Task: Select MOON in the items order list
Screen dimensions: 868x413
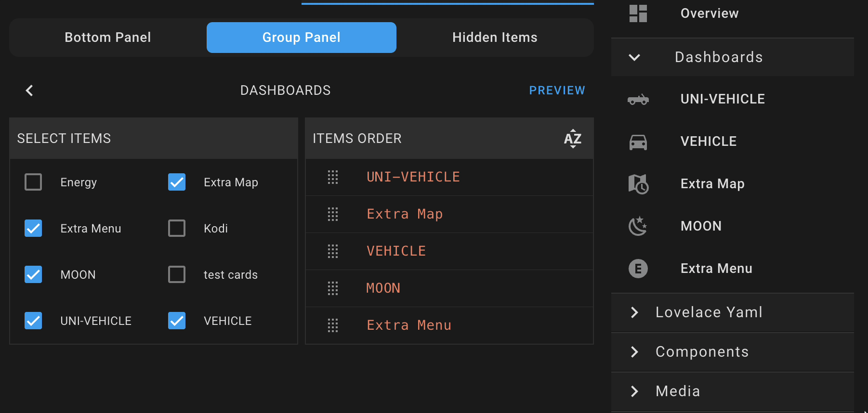Action: tap(383, 288)
